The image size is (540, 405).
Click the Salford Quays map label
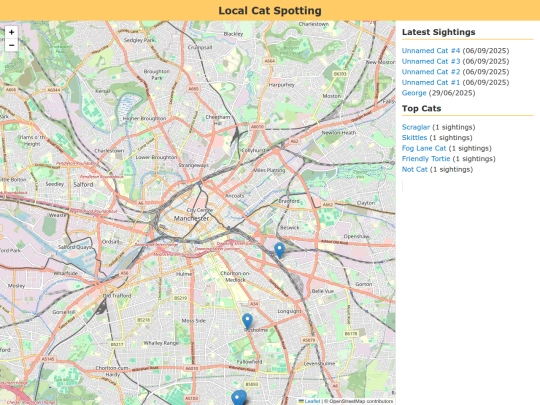tap(75, 247)
